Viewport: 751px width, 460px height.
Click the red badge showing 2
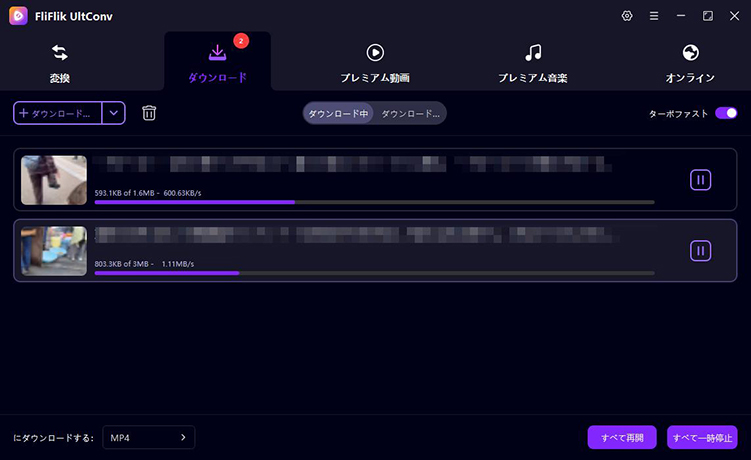click(241, 41)
